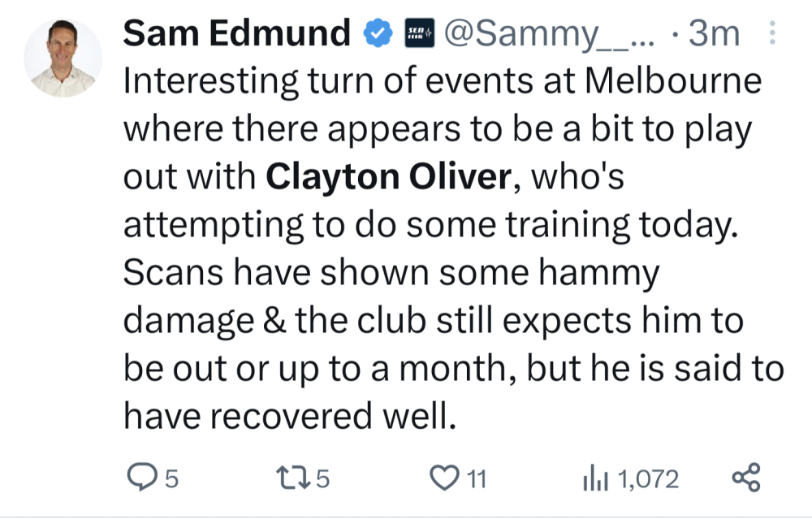Open analytics via the bar chart icon

click(x=595, y=478)
